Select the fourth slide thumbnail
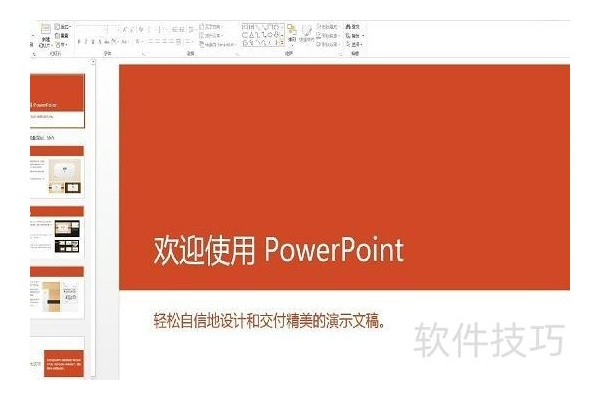This screenshot has width=600, height=400. [x=57, y=292]
